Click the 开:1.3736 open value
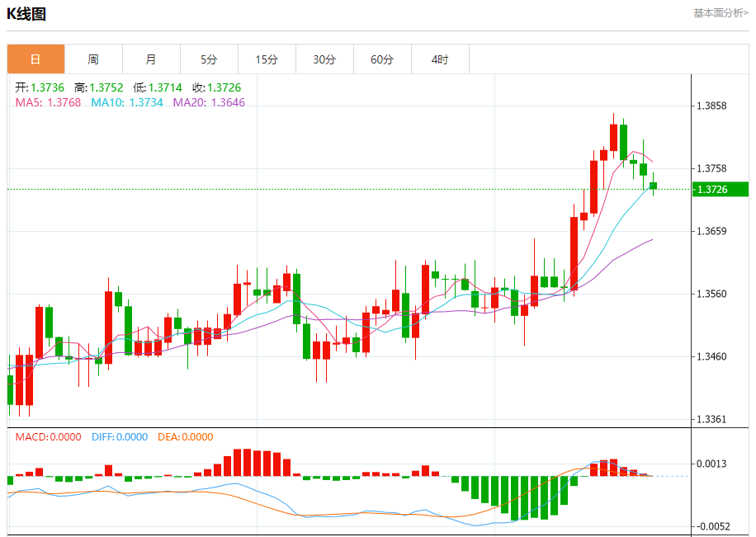Screen dimensions: 756x537 pos(40,87)
